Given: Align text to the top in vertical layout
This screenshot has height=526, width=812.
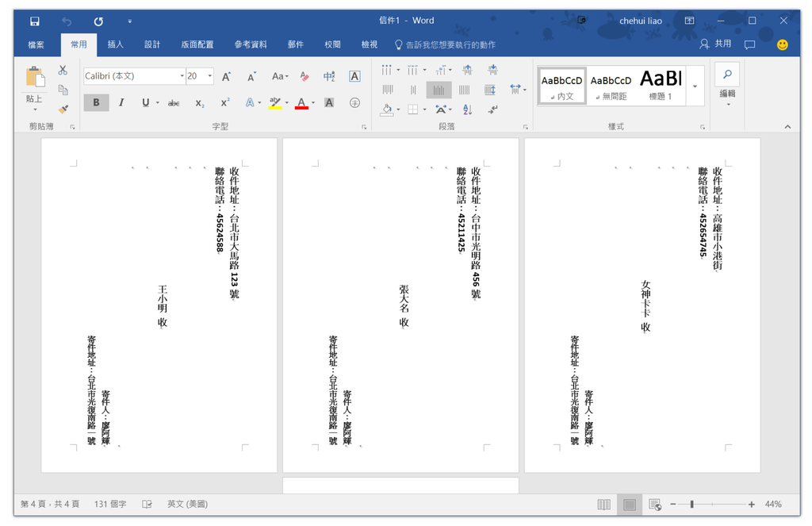Looking at the screenshot, I should pos(387,90).
